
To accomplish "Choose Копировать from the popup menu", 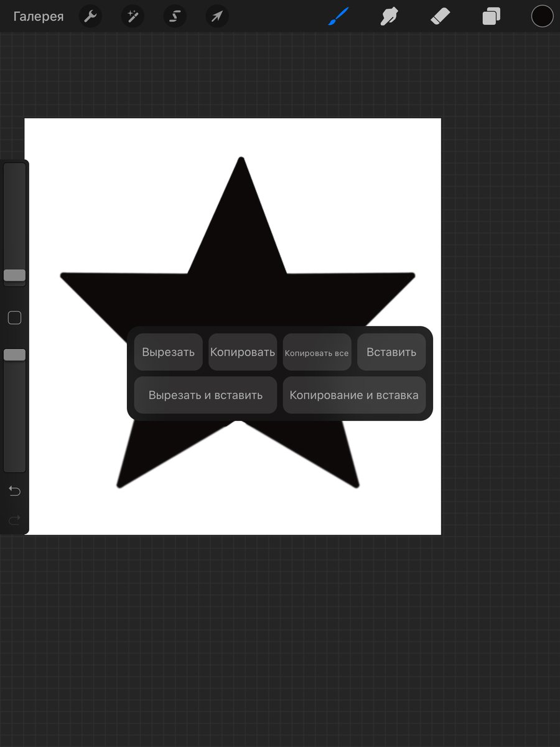I will pyautogui.click(x=243, y=352).
